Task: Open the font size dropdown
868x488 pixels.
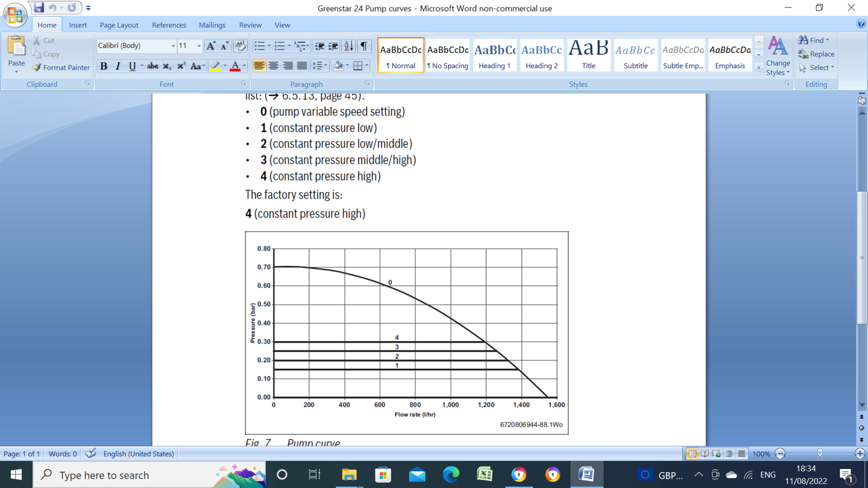Action: tap(199, 46)
